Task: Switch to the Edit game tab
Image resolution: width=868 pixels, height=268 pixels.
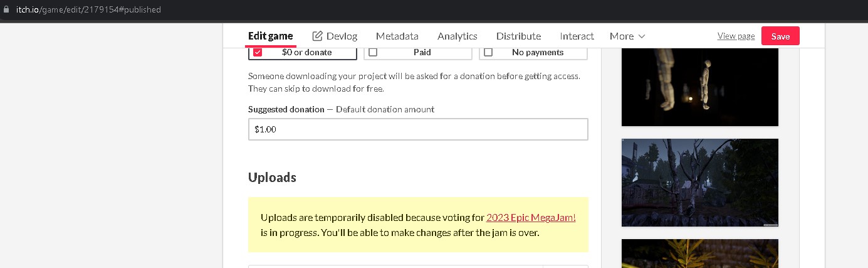Action: 270,36
